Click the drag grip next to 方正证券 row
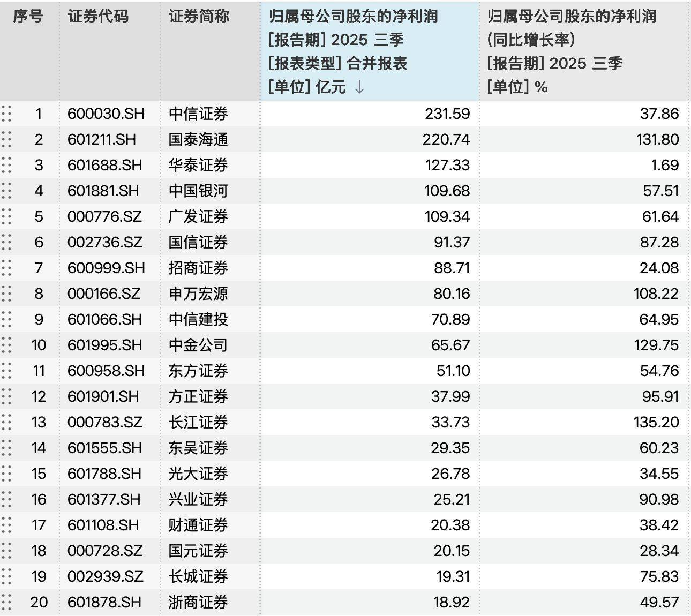 6,396
